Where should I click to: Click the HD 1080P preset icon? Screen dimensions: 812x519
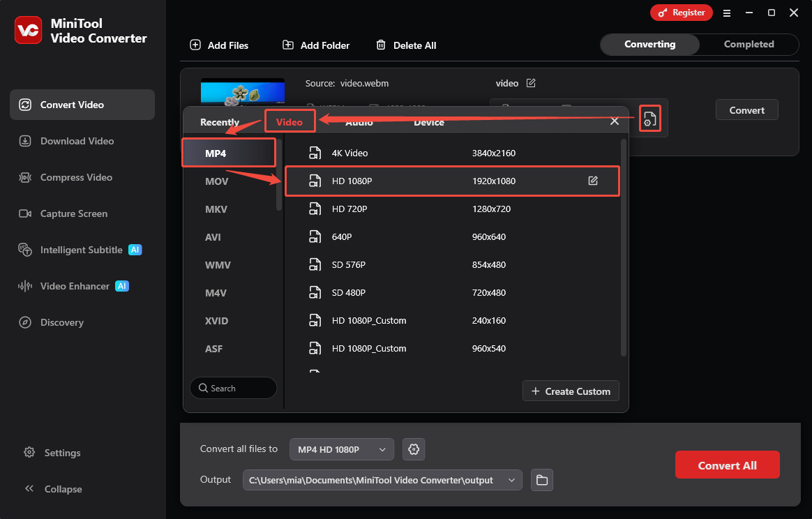pos(315,181)
